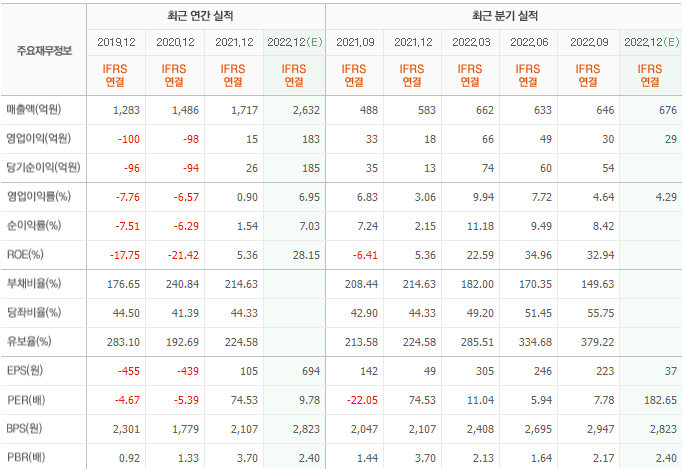This screenshot has height=469, width=686.
Task: Select the 2019.12 annual column header
Action: point(116,42)
